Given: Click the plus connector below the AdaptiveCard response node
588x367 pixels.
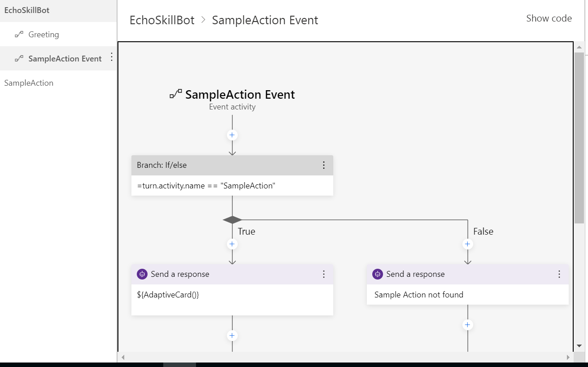Looking at the screenshot, I should pyautogui.click(x=232, y=335).
